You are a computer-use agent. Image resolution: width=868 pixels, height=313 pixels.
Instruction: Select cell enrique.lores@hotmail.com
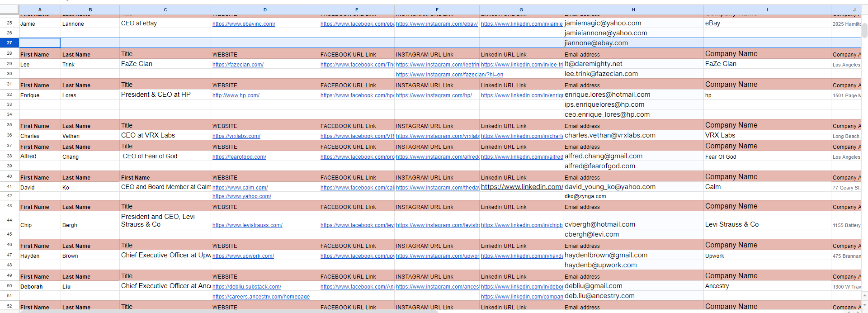pos(633,95)
